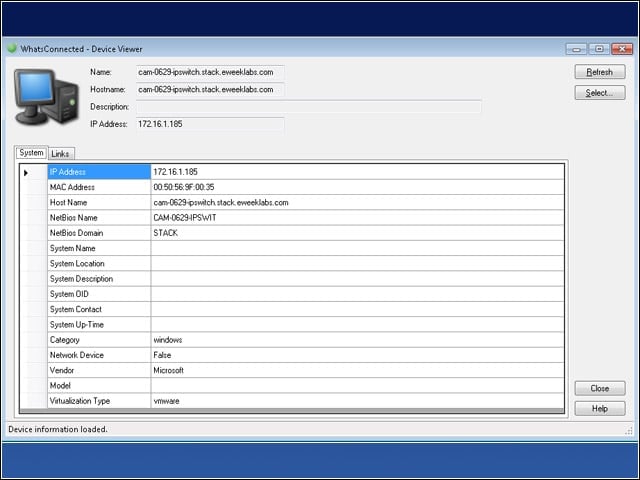Click the windows category value
The width and height of the screenshot is (640, 480).
pyautogui.click(x=168, y=340)
